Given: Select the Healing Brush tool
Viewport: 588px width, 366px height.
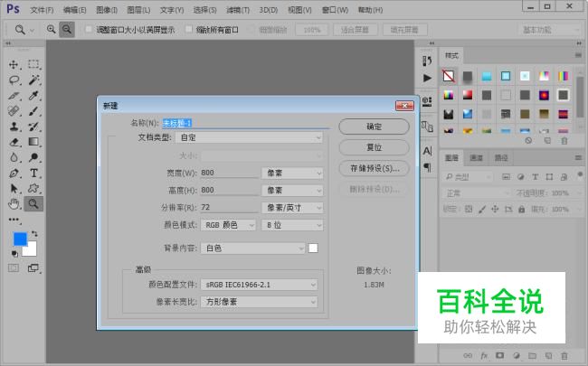Looking at the screenshot, I should pos(14,111).
